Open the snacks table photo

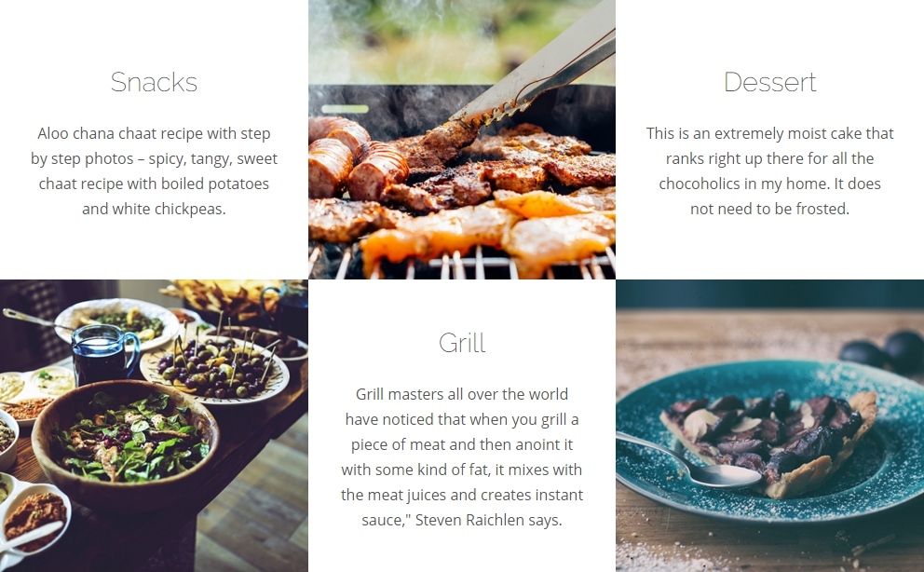[154, 426]
